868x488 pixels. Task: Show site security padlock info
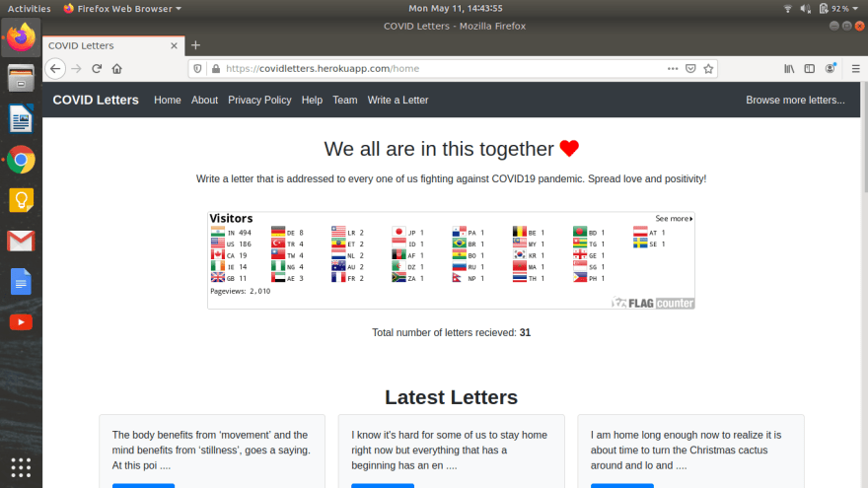pos(216,69)
